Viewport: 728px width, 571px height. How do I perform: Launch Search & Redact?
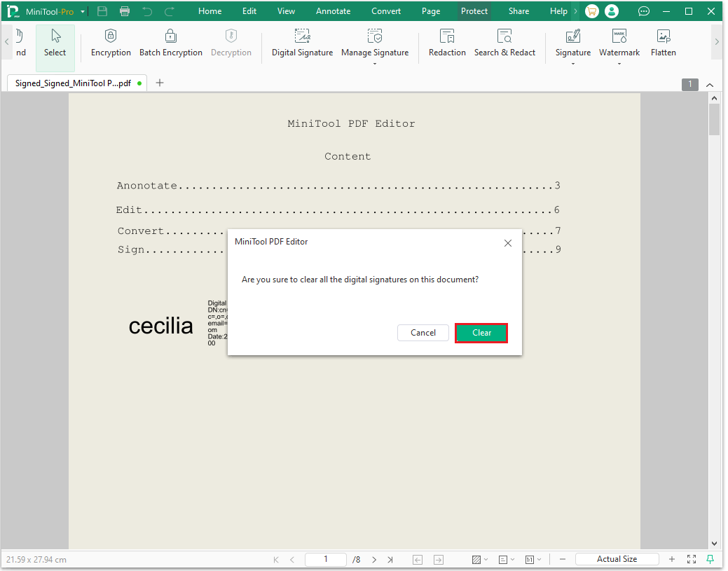(x=504, y=43)
